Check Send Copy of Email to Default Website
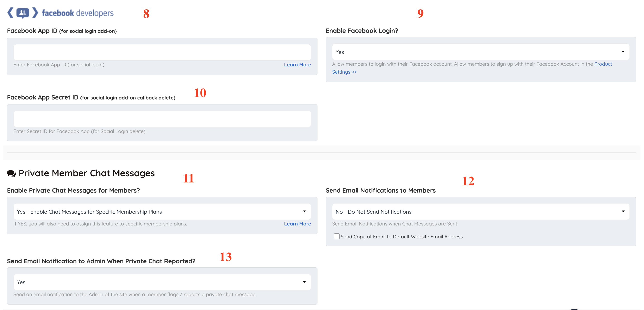This screenshot has height=310, width=644. [x=336, y=236]
